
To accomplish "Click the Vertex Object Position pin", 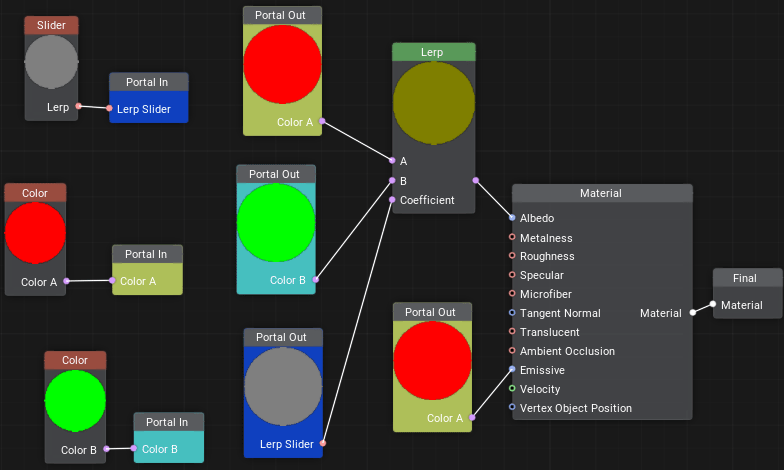I will tap(512, 408).
